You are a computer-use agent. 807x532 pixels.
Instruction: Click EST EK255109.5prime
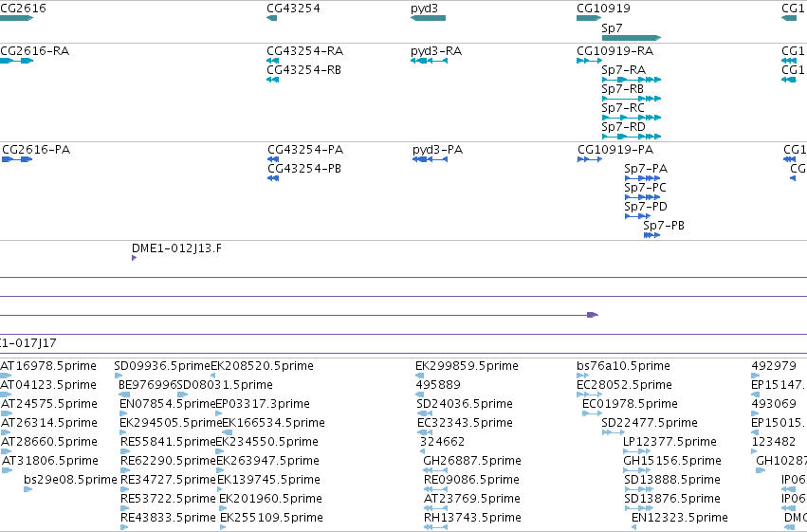pos(272,518)
